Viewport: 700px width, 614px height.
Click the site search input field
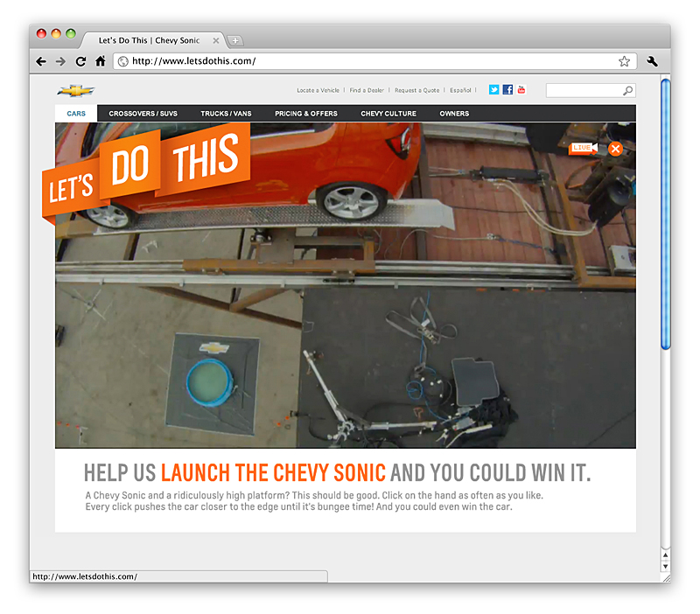[x=584, y=91]
